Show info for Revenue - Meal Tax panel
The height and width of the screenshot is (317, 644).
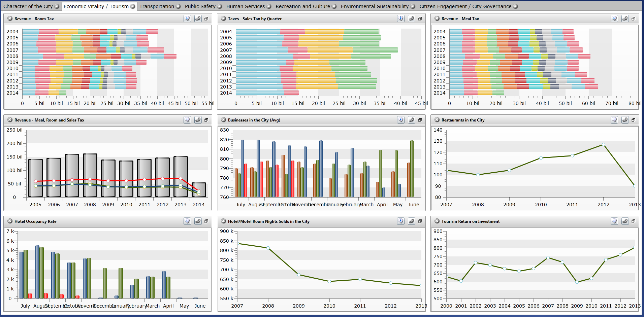(x=614, y=19)
